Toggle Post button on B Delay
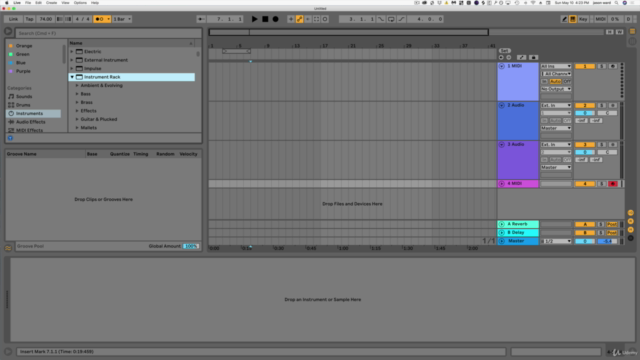This screenshot has height=360, width=640. click(x=612, y=233)
